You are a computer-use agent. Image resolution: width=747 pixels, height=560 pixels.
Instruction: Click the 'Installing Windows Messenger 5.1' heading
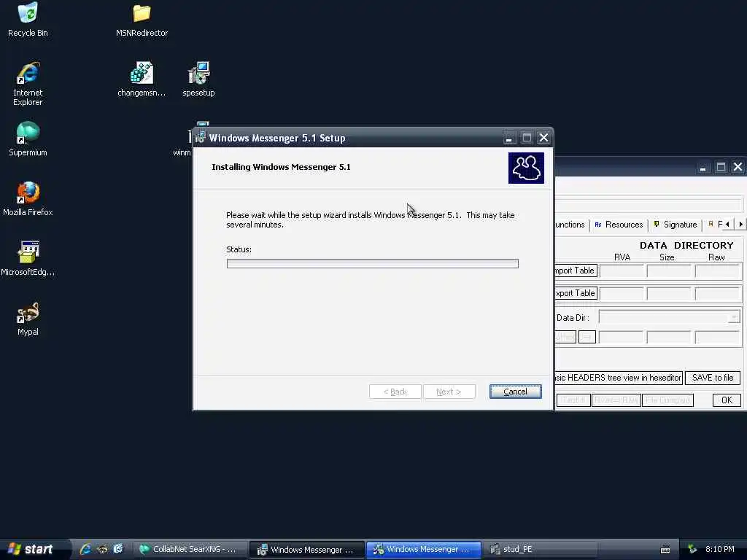(x=281, y=167)
